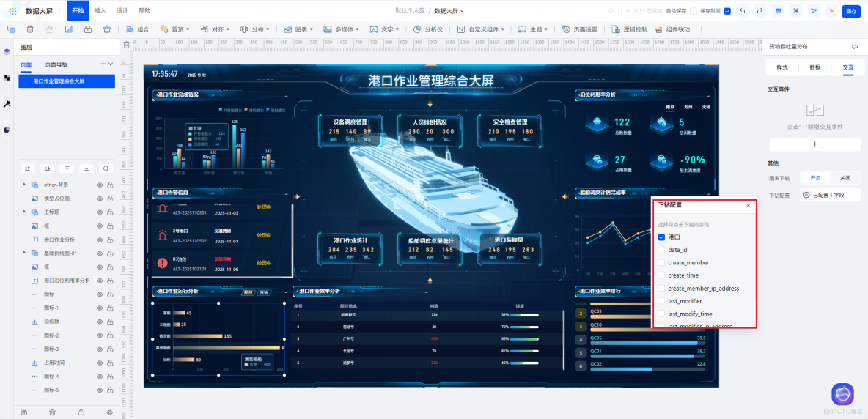
Task: Click the move-to-top layer icon
Action: click(67, 168)
